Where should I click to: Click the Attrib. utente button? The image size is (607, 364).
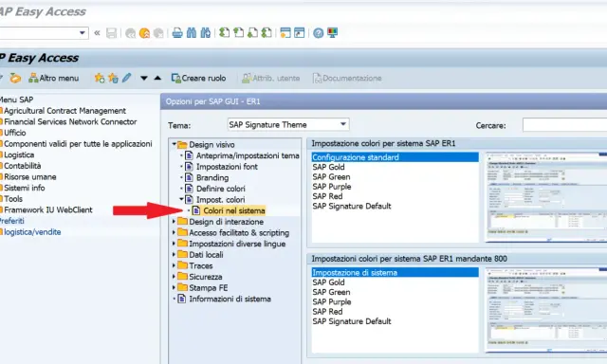coord(270,78)
